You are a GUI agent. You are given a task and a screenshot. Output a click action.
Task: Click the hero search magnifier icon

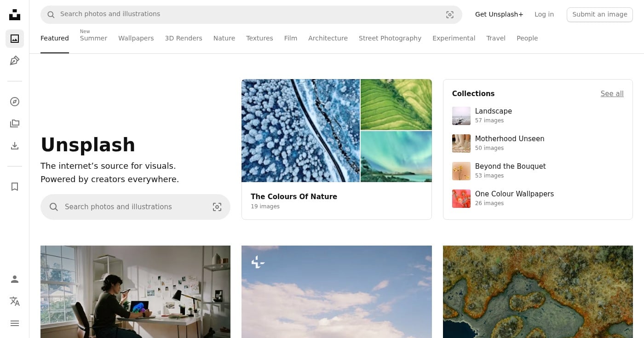pyautogui.click(x=54, y=207)
